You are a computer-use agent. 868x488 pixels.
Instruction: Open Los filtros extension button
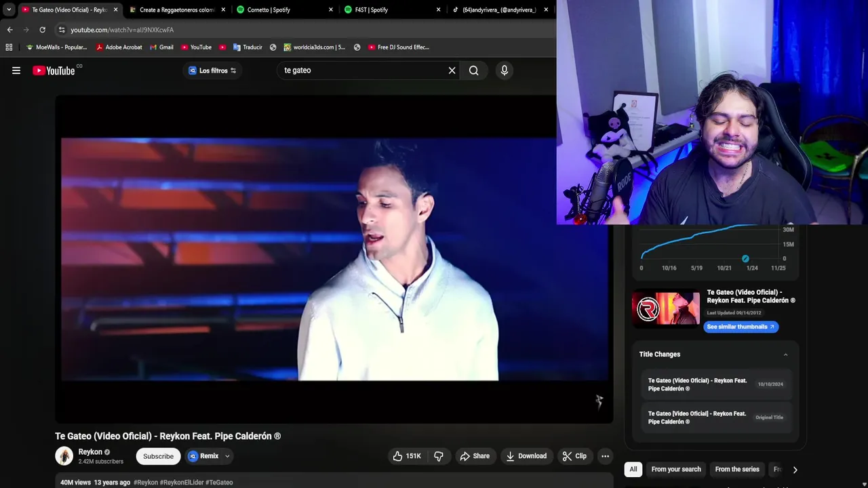pos(212,70)
